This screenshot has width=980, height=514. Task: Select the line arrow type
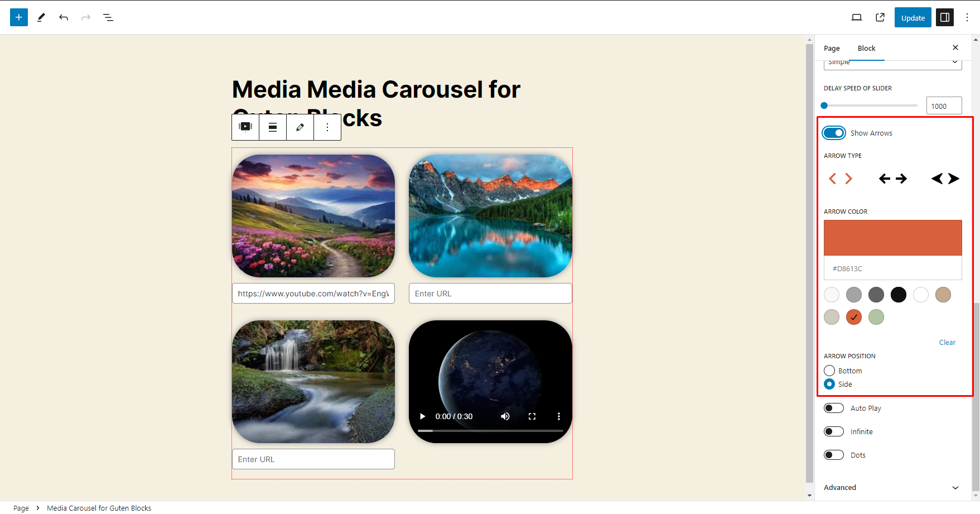[893, 179]
